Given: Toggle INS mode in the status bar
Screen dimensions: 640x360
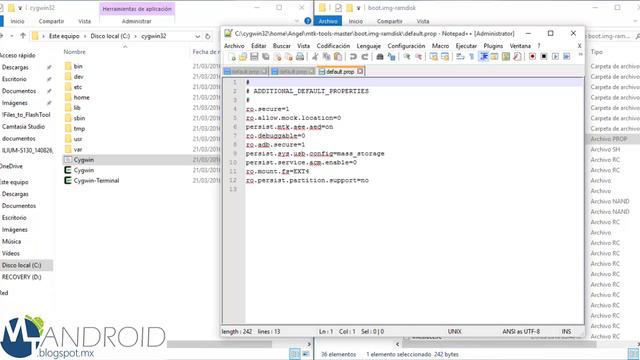Looking at the screenshot, I should pos(566,331).
